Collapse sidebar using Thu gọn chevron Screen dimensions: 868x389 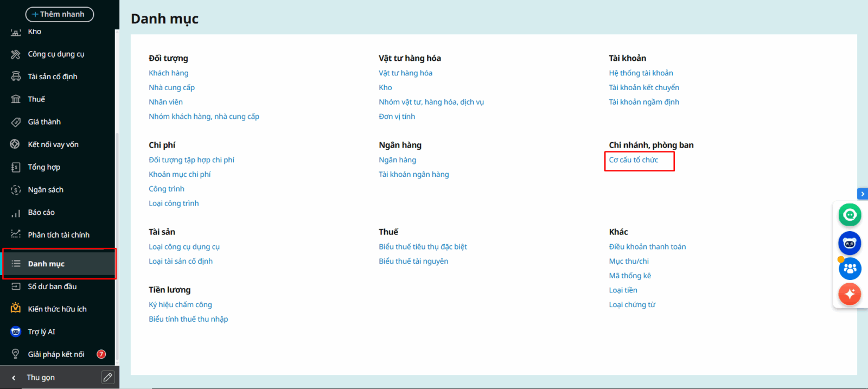(14, 378)
